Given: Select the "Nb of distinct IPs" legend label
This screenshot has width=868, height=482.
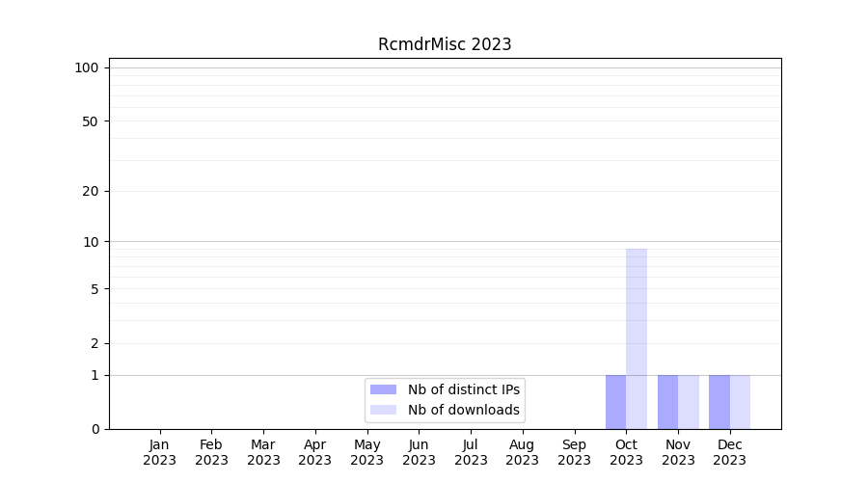Looking at the screenshot, I should point(463,389).
